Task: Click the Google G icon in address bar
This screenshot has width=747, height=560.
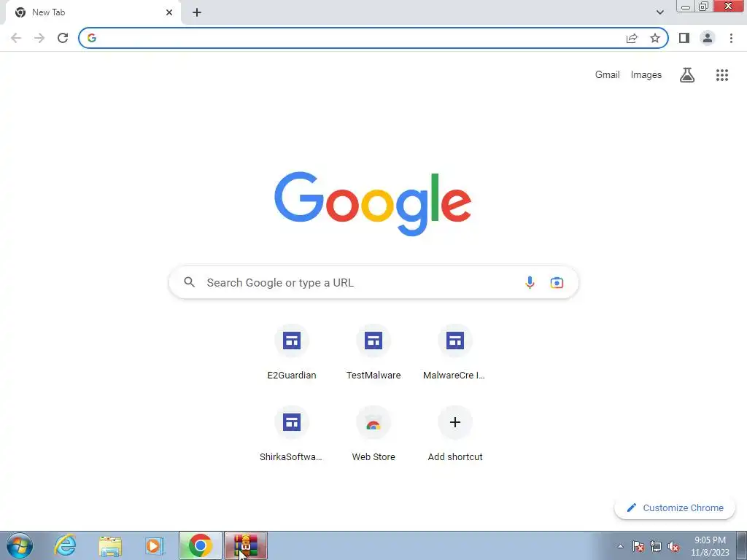Action: point(92,38)
